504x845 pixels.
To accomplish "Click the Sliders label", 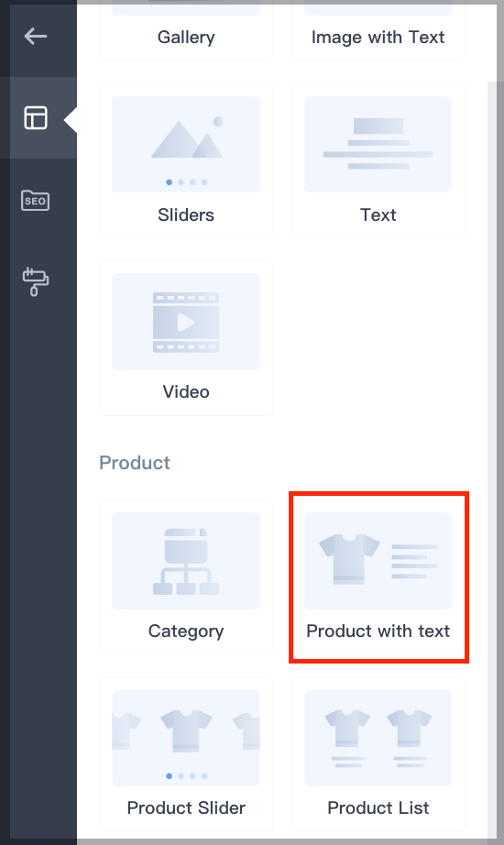I will [186, 215].
